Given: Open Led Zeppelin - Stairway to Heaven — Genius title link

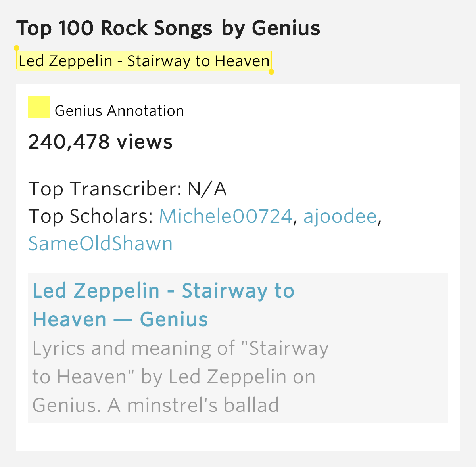Looking at the screenshot, I should point(163,305).
